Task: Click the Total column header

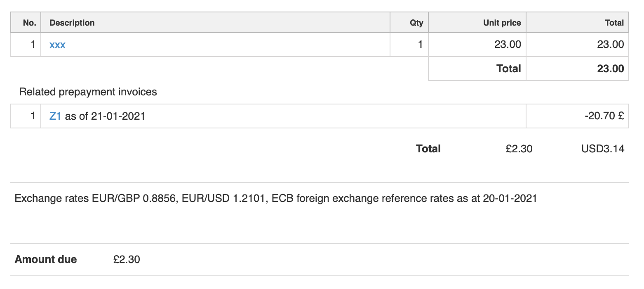Action: [614, 23]
